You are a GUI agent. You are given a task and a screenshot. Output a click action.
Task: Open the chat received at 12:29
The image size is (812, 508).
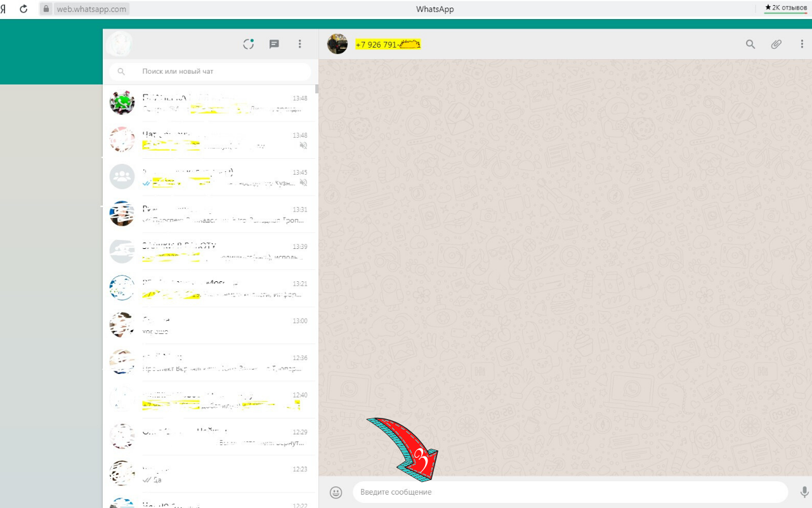tap(210, 436)
